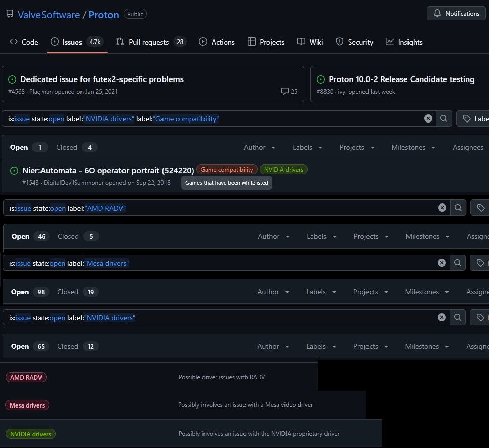Show the 1 Open issue list
This screenshot has height=448, width=489.
point(28,147)
